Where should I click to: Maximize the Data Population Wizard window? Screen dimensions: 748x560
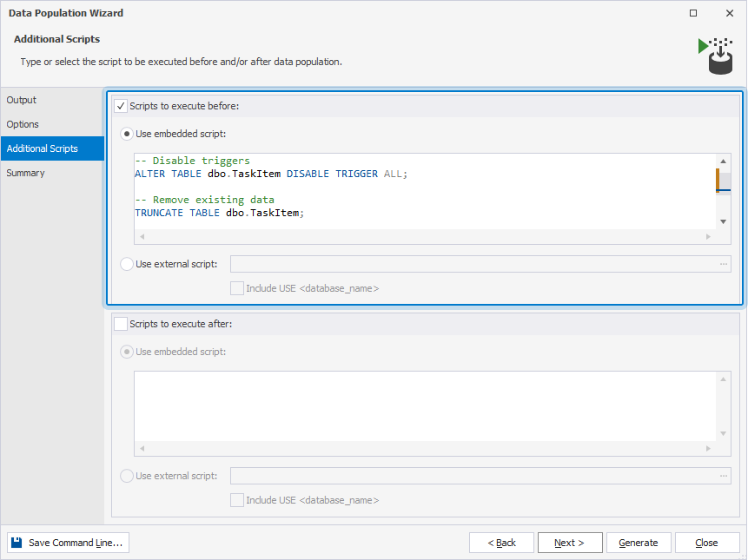693,13
